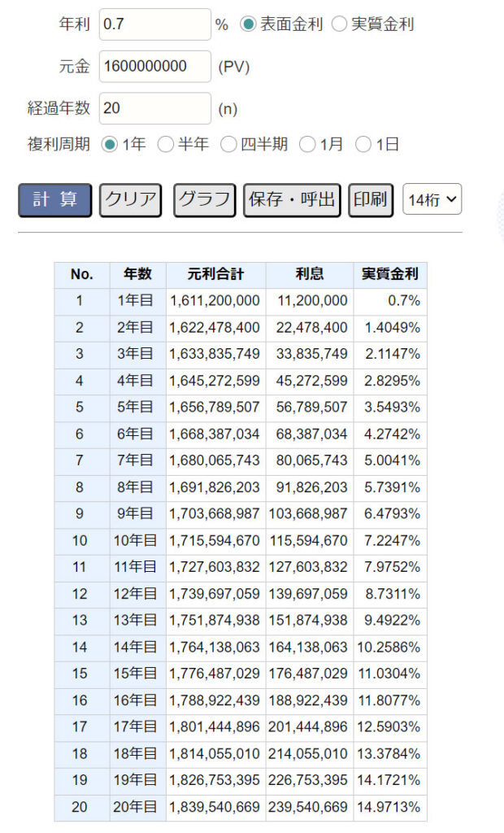Open the グラフ view
504x833 pixels.
click(x=205, y=200)
